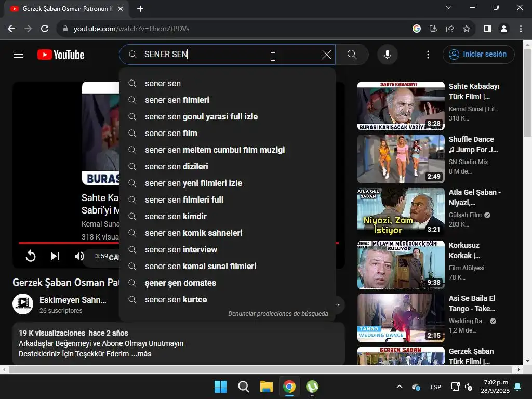532x399 pixels.
Task: Open the YouTube hamburger guide menu
Action: click(19, 54)
